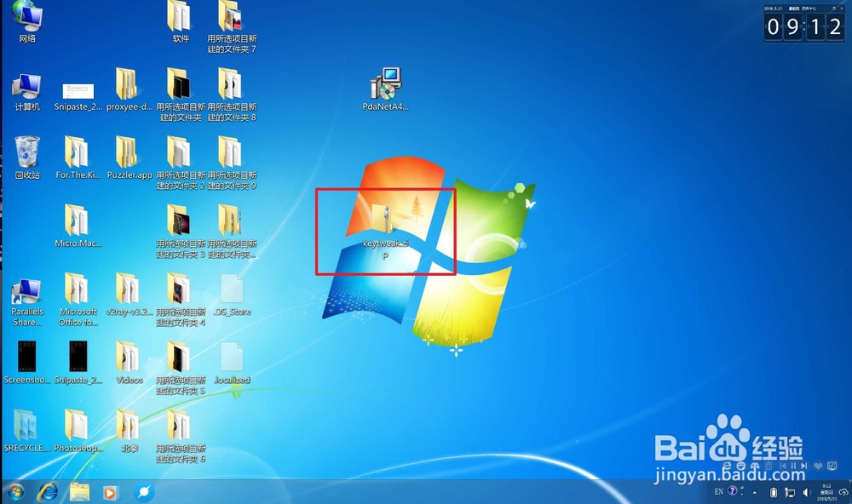Select the 用所选项目新建的文件夹 4 folder
The height and width of the screenshot is (504, 852).
(181, 300)
